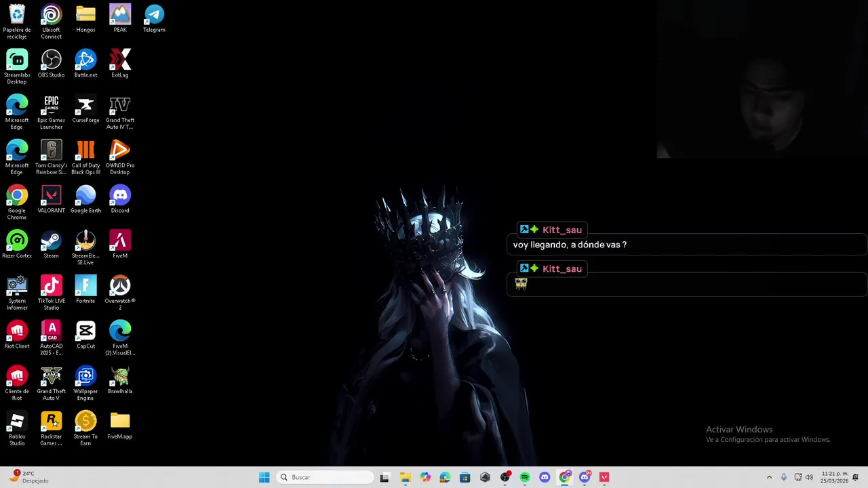Open the AutoCAD 2025 desktop shortcut
This screenshot has width=868, height=488.
[52, 339]
